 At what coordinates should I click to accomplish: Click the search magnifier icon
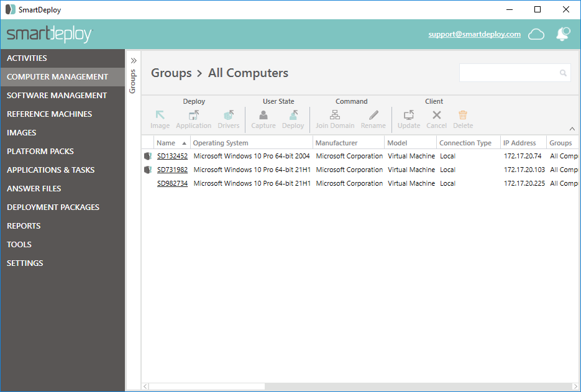tap(563, 73)
